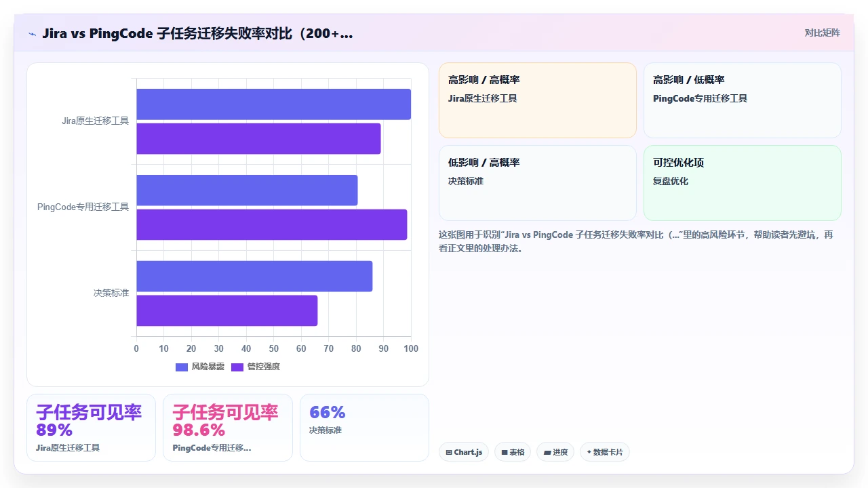Click the 子任务可见率 98.6% stat card
The image size is (868, 488).
pos(228,428)
